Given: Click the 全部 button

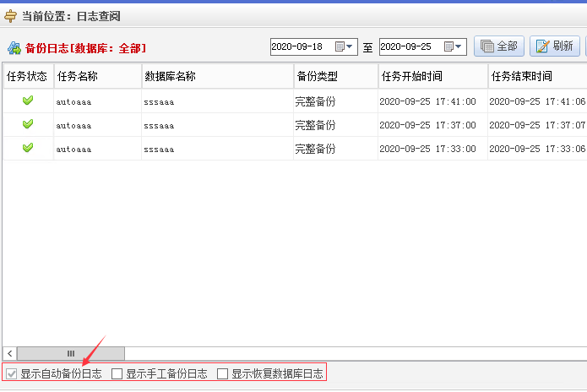Looking at the screenshot, I should tap(499, 46).
